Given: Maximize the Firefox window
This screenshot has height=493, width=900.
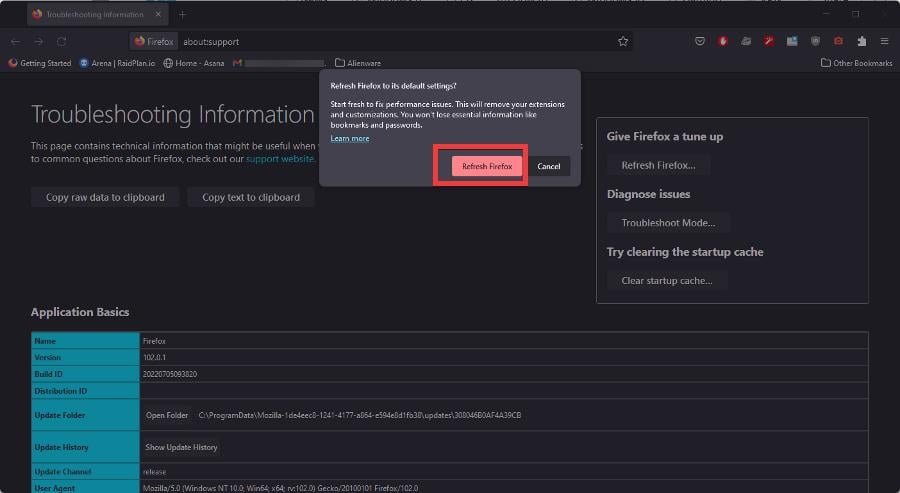Looking at the screenshot, I should 855,14.
